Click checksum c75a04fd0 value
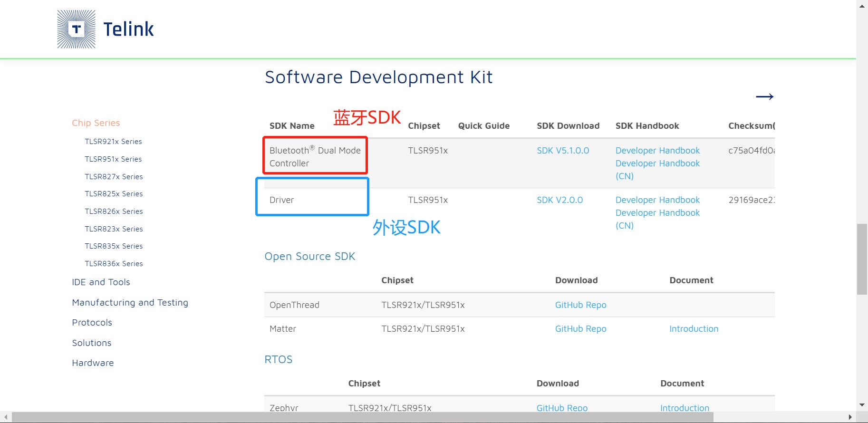This screenshot has height=423, width=868. click(x=752, y=151)
